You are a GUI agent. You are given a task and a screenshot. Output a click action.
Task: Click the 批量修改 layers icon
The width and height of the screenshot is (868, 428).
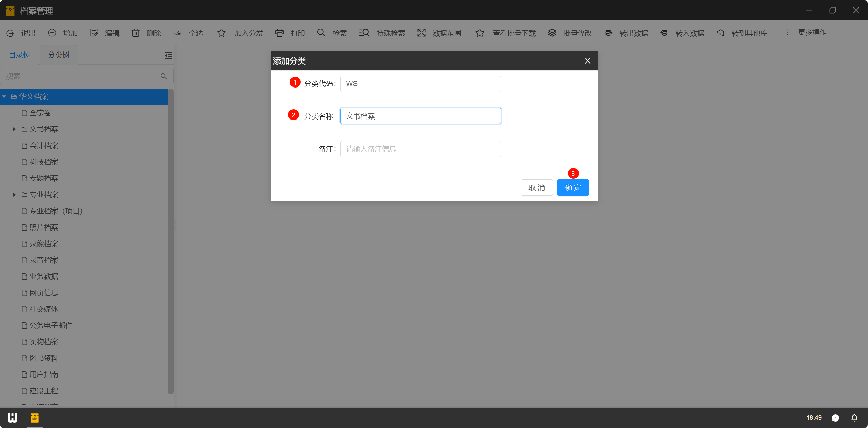[552, 33]
